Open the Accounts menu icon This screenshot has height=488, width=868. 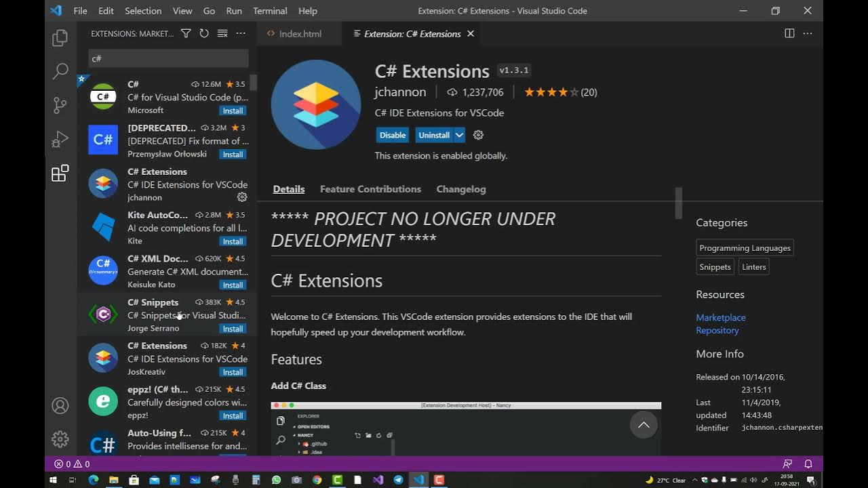tap(60, 405)
